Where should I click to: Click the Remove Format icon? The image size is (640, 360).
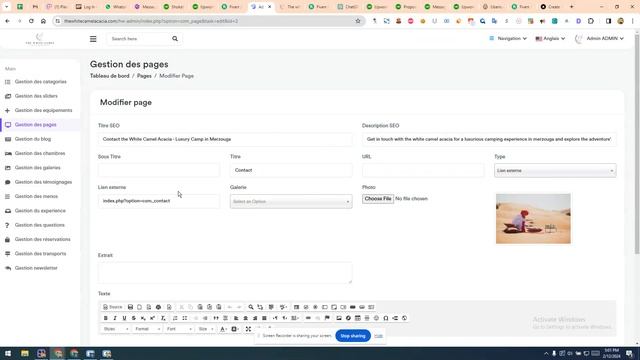pos(163,318)
